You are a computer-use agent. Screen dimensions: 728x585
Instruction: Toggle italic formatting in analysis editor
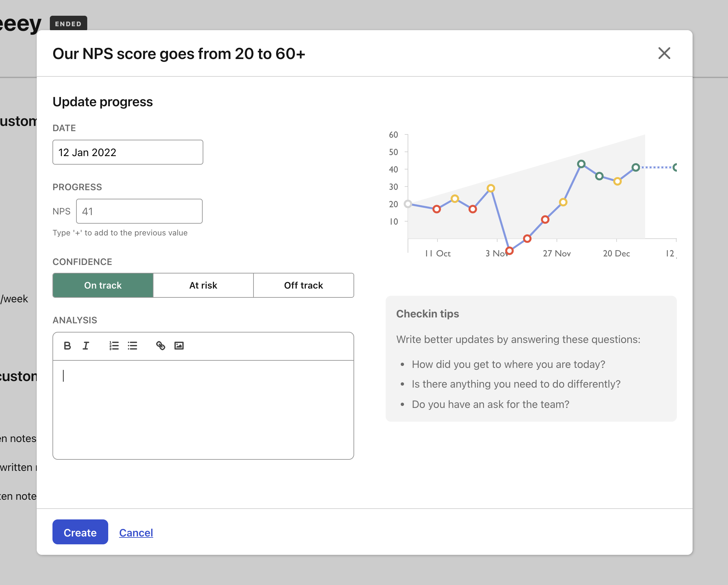(86, 346)
